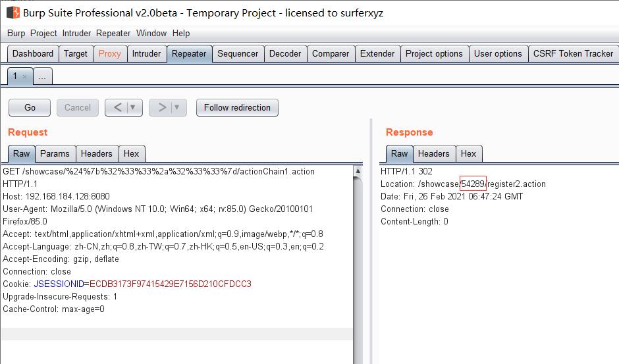This screenshot has width=619, height=364.
Task: Show response Headers tab
Action: (x=433, y=153)
